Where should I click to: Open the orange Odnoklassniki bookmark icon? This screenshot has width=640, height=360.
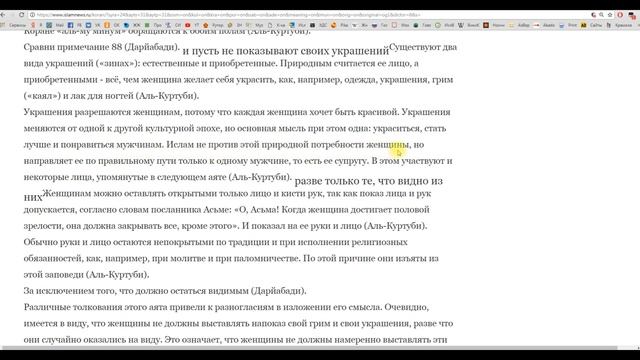[x=107, y=25]
